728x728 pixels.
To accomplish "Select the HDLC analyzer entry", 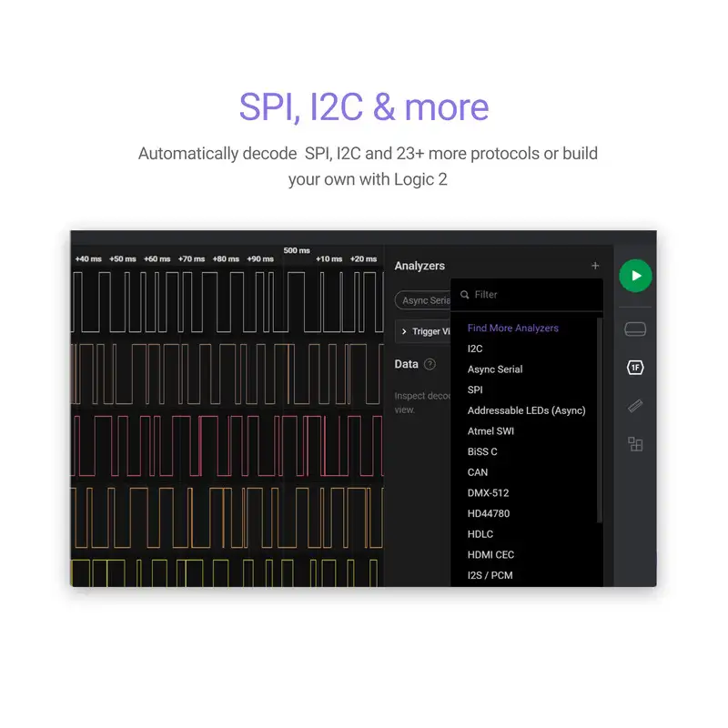I will click(x=480, y=534).
